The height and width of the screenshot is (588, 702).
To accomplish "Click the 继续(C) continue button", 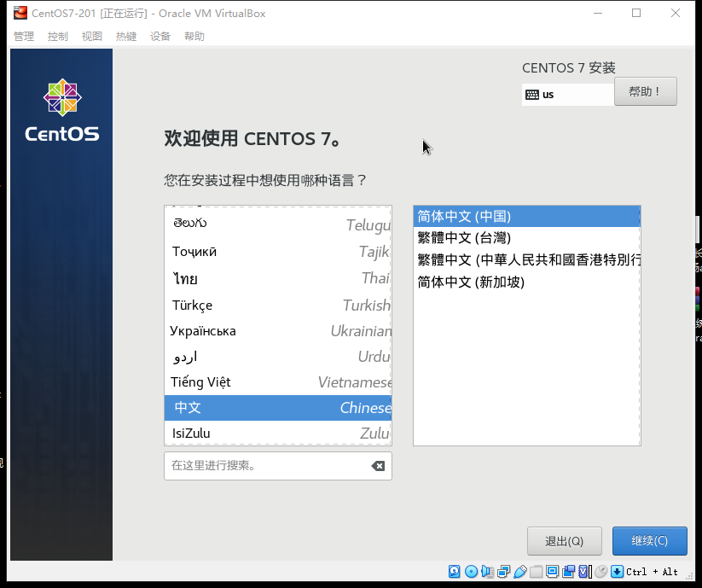I will tap(649, 541).
